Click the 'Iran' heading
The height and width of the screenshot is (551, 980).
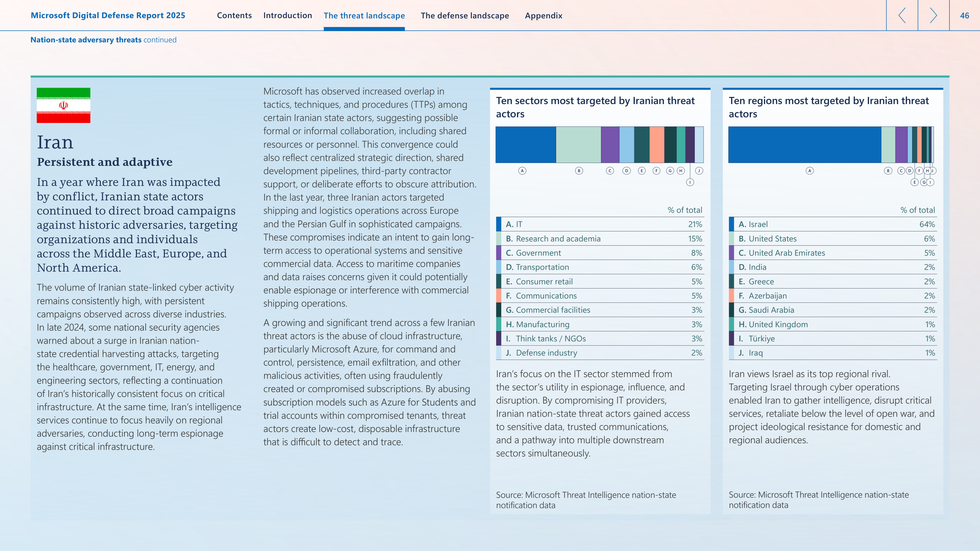55,142
